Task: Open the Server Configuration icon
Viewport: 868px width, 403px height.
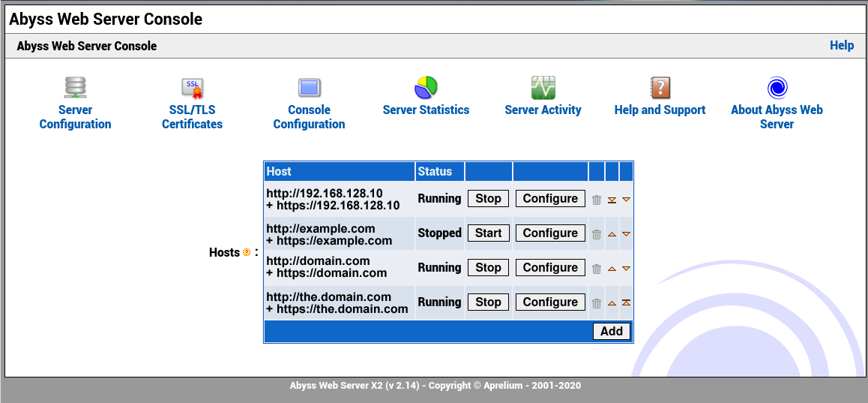Action: 75,88
